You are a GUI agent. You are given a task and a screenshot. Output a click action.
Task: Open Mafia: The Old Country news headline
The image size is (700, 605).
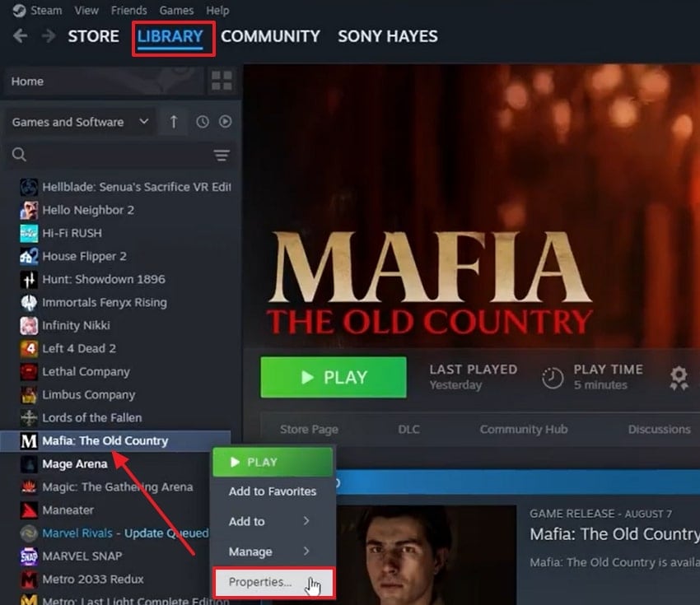(614, 534)
